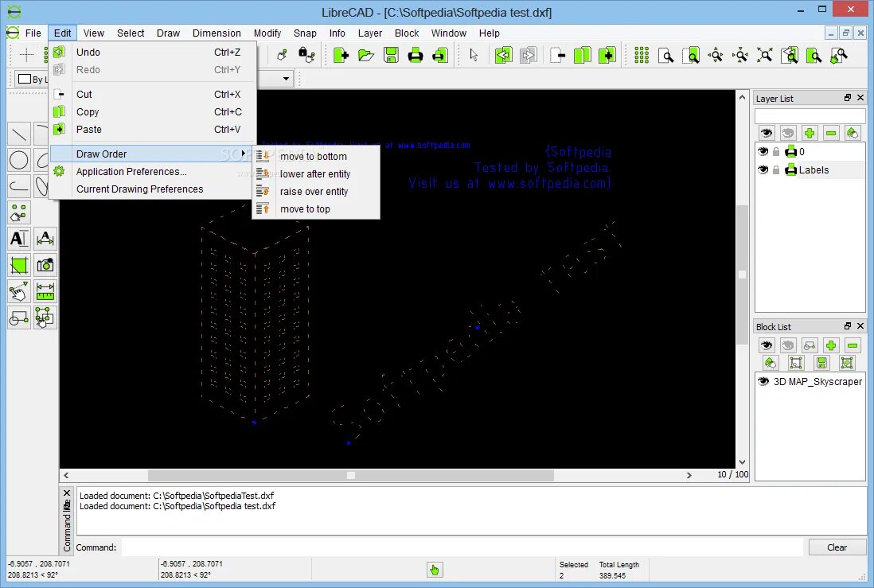Image resolution: width=874 pixels, height=588 pixels.
Task: Toggle print setting for Labels layer
Action: tap(791, 170)
